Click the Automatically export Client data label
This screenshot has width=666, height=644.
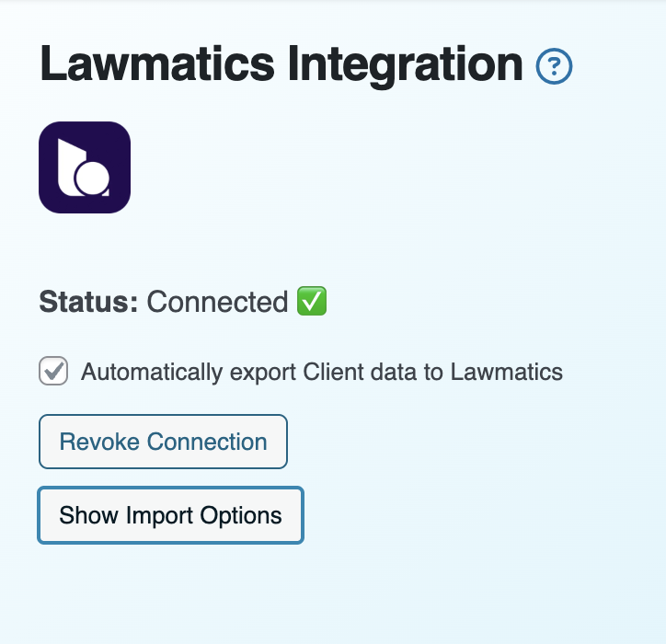pyautogui.click(x=322, y=372)
